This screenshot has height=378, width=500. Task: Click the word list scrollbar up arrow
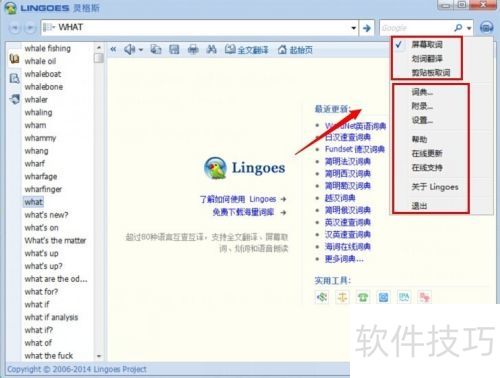pos(99,48)
